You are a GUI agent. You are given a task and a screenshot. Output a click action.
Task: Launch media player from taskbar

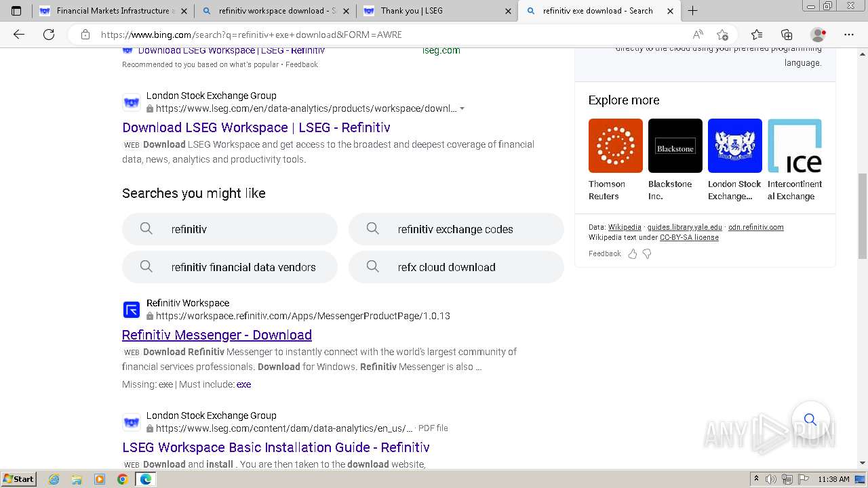pos(100,479)
